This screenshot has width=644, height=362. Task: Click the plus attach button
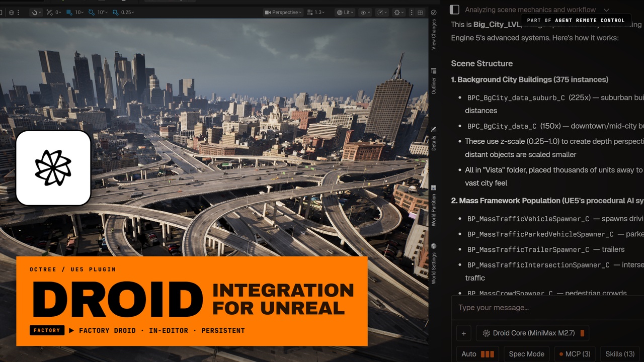coord(464,333)
